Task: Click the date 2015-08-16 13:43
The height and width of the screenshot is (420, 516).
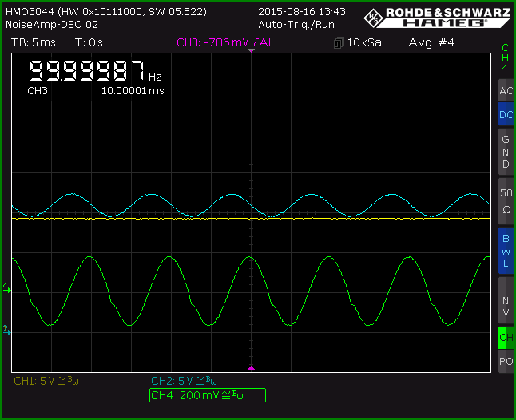Action: [x=302, y=12]
